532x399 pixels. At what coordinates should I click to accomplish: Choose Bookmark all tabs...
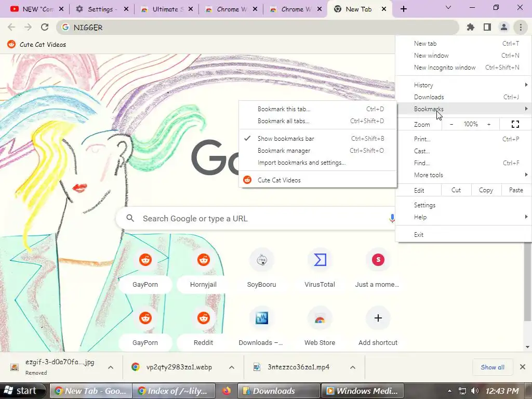tap(318, 121)
